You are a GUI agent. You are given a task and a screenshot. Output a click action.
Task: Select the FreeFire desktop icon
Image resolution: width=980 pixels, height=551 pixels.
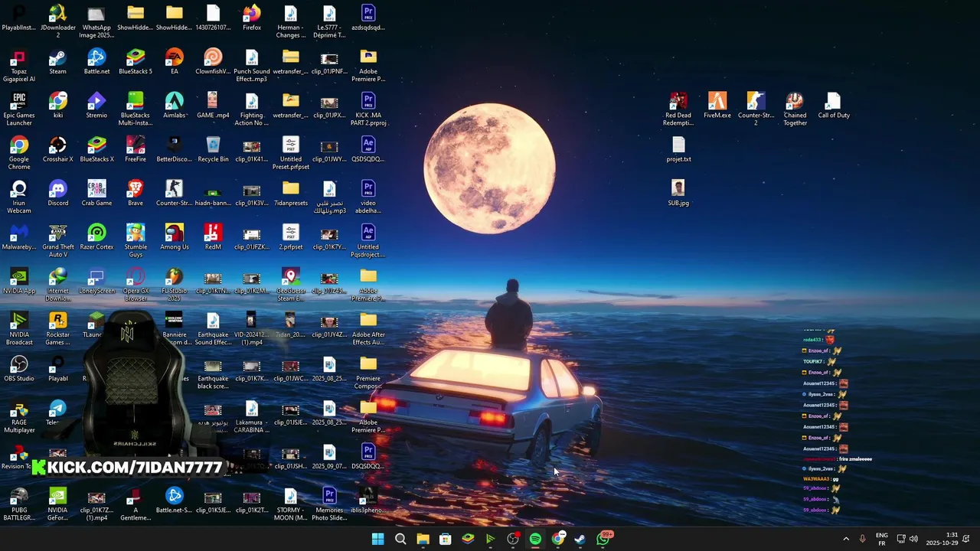tap(136, 149)
